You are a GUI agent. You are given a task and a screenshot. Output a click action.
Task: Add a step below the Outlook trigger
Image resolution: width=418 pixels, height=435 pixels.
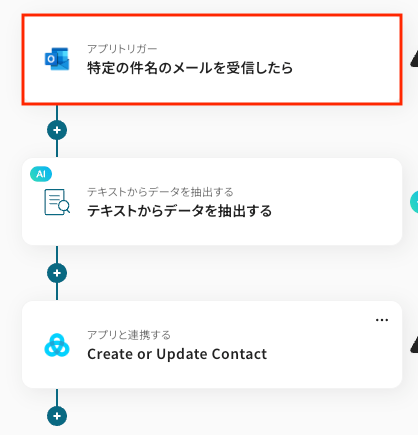57,130
